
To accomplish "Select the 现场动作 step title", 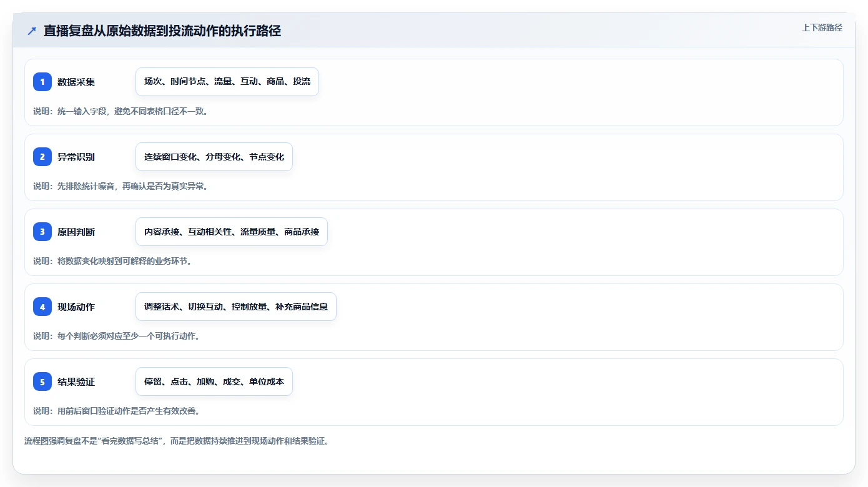I will point(76,307).
